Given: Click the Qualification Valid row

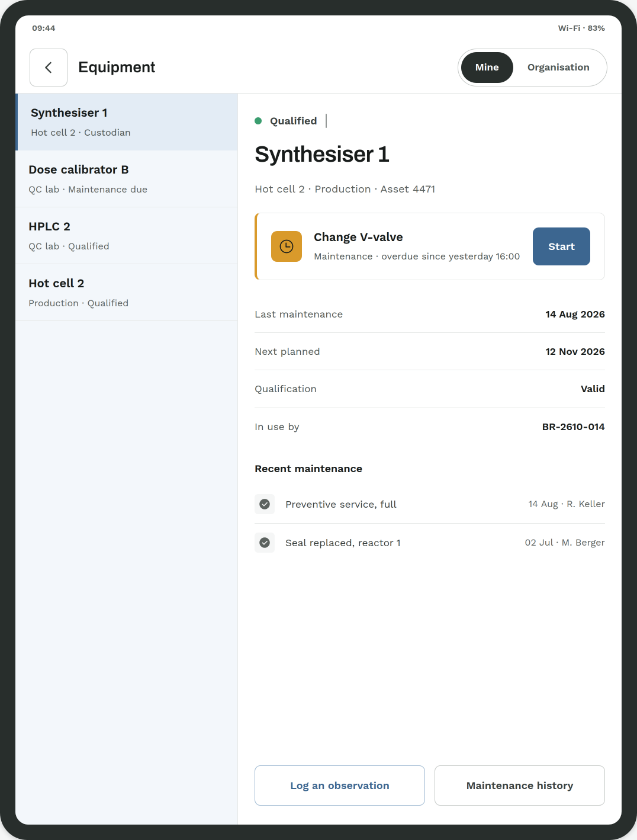Looking at the screenshot, I should (x=430, y=389).
